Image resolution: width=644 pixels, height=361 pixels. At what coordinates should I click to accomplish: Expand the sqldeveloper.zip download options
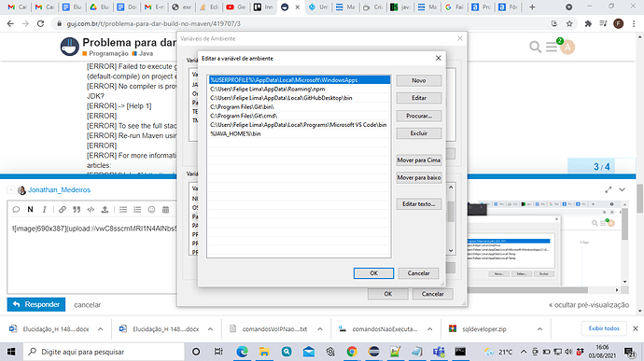539,329
